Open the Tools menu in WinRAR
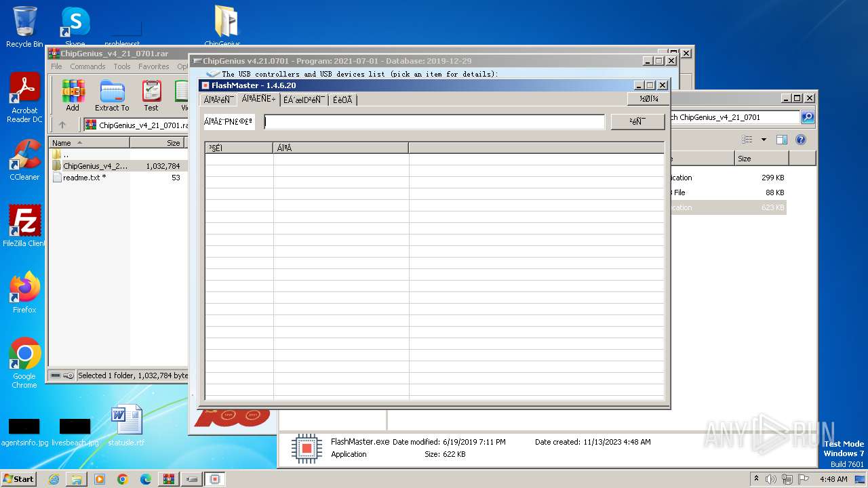Image resolution: width=868 pixels, height=488 pixels. click(x=122, y=66)
